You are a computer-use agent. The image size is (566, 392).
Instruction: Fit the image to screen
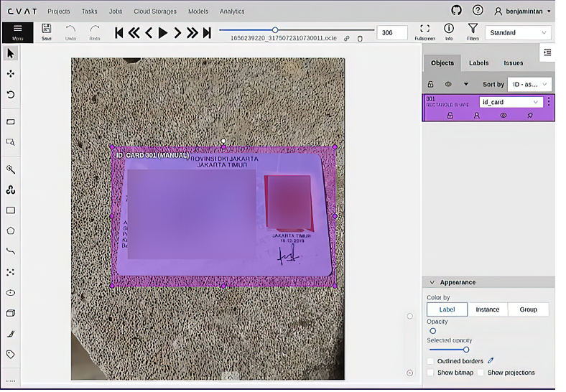tap(11, 122)
